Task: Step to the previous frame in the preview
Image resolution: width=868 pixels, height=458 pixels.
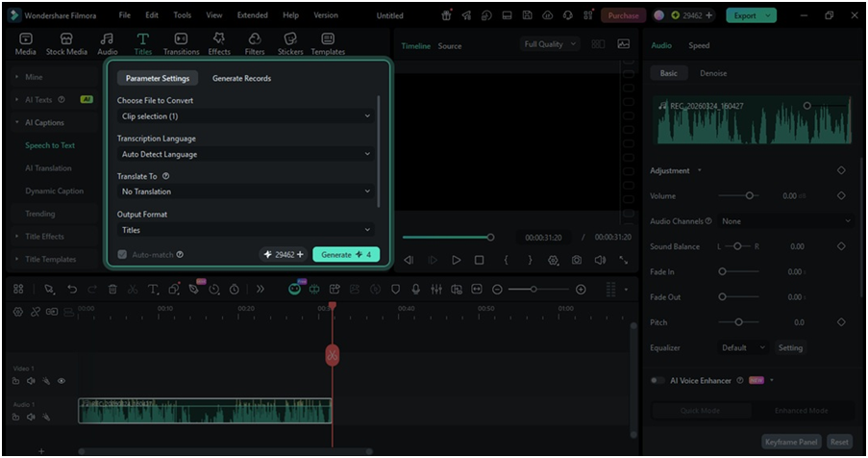Action: click(409, 260)
